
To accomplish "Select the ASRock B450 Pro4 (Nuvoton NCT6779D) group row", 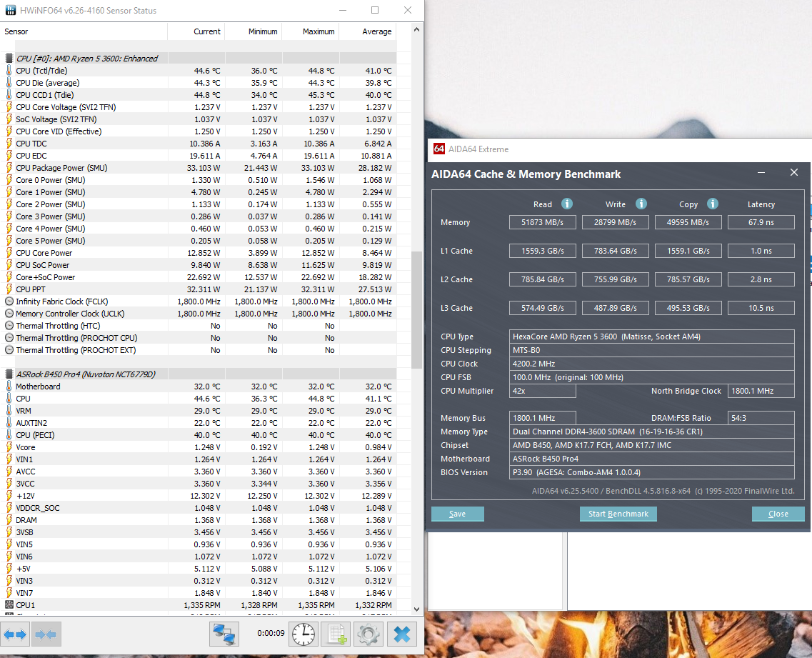I will [x=198, y=374].
